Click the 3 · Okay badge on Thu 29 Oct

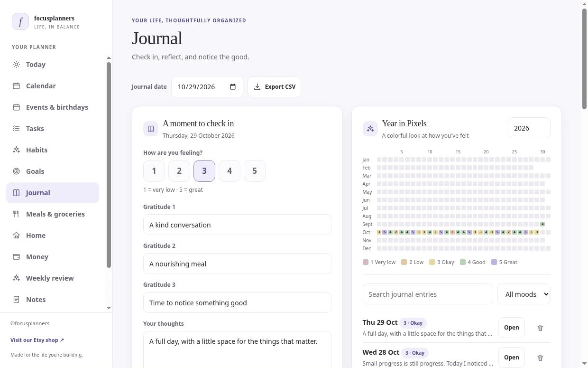413,323
